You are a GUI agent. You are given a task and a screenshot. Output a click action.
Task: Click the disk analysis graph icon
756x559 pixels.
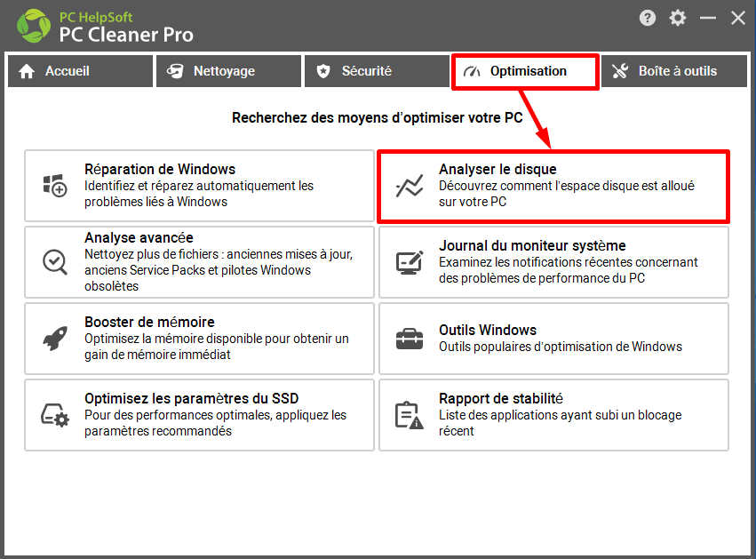pyautogui.click(x=410, y=186)
